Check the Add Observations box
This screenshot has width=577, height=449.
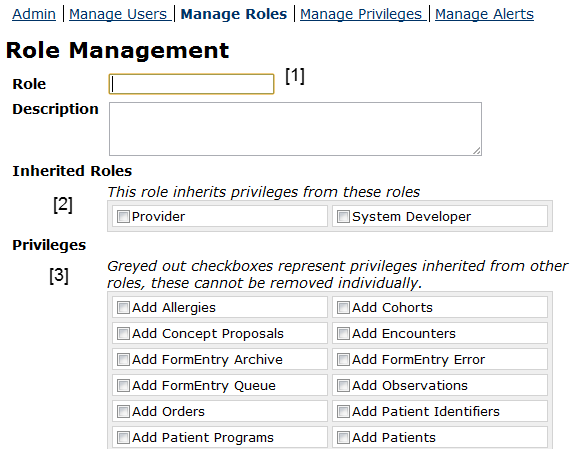(x=343, y=385)
